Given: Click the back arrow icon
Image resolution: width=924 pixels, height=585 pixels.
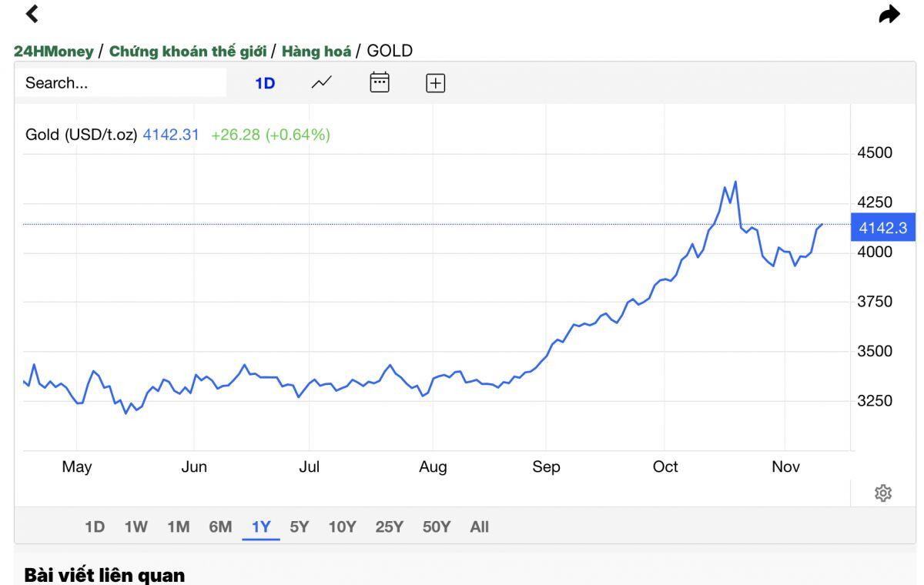Looking at the screenshot, I should click(32, 14).
